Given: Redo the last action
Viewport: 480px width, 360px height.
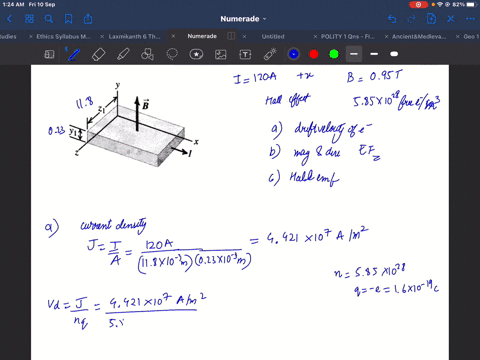Looking at the screenshot, I should 411,19.
